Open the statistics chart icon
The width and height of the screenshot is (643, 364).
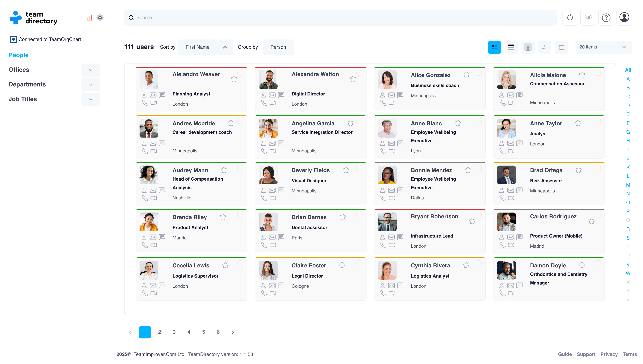pos(89,17)
